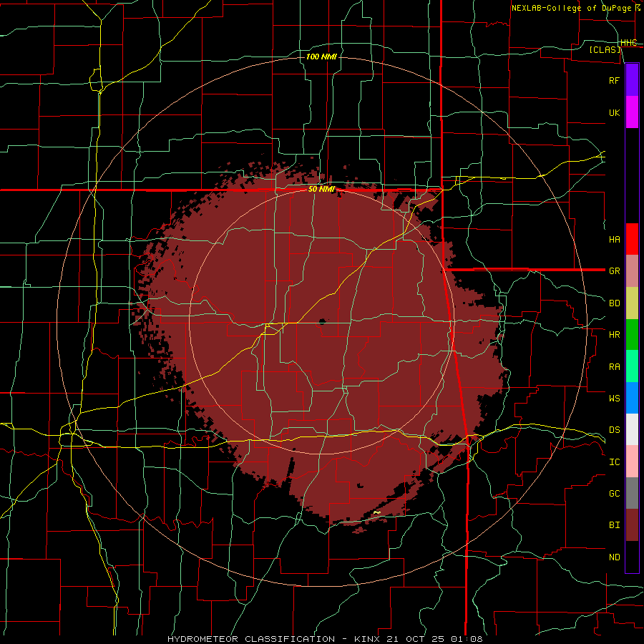Click the KINX radar site identifier
Image resolution: width=644 pixels, height=644 pixels.
[x=366, y=639]
